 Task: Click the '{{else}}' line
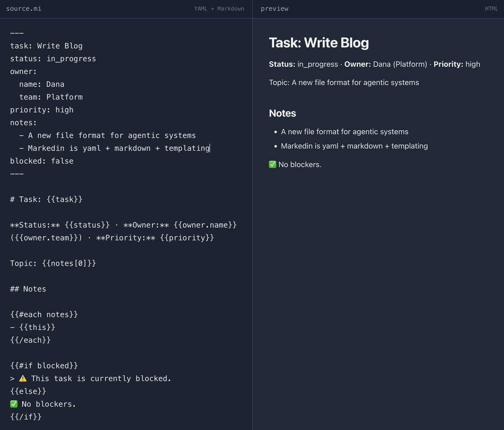[x=28, y=391]
